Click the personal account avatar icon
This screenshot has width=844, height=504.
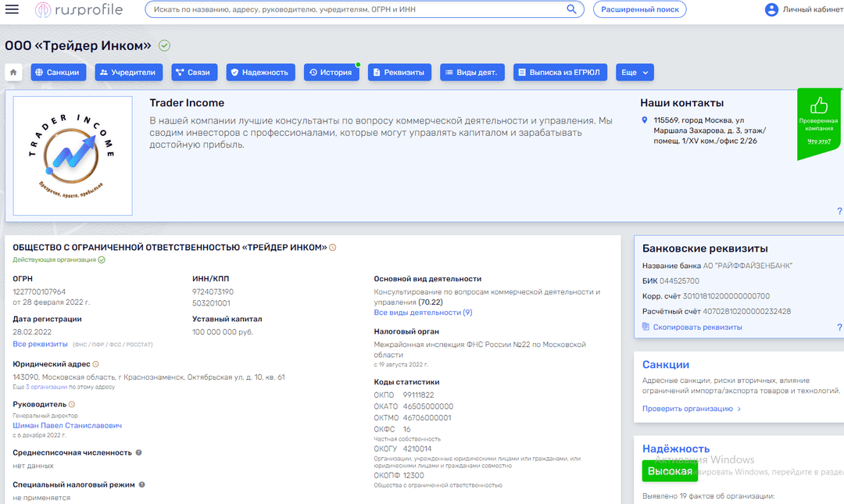[771, 9]
